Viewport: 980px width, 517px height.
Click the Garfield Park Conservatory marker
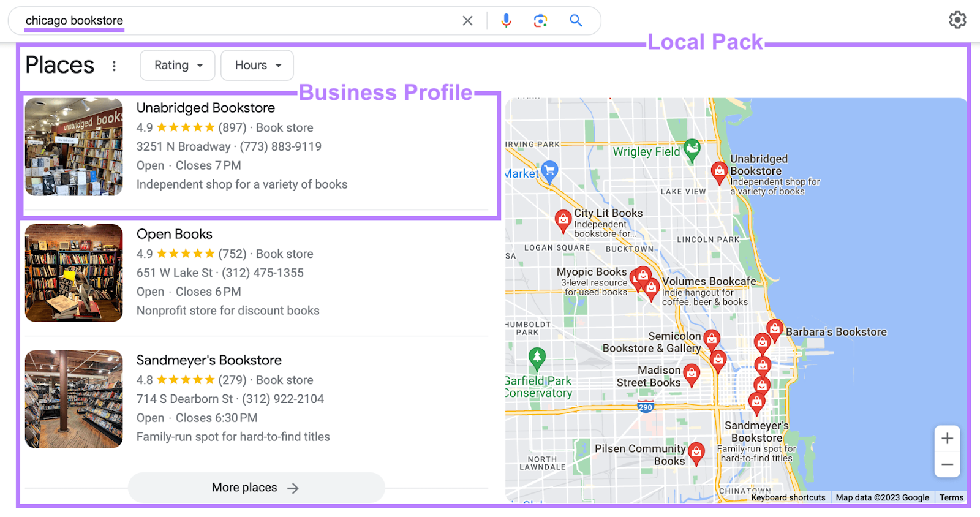point(537,357)
